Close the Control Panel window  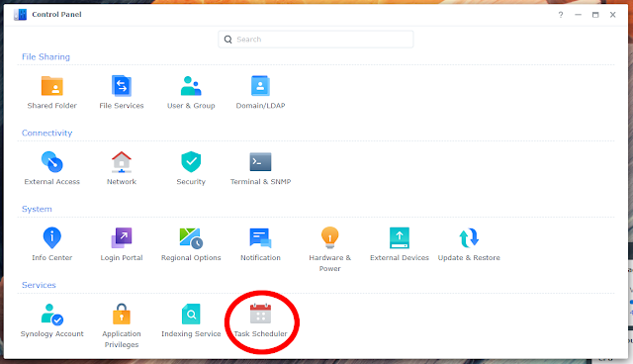click(613, 15)
